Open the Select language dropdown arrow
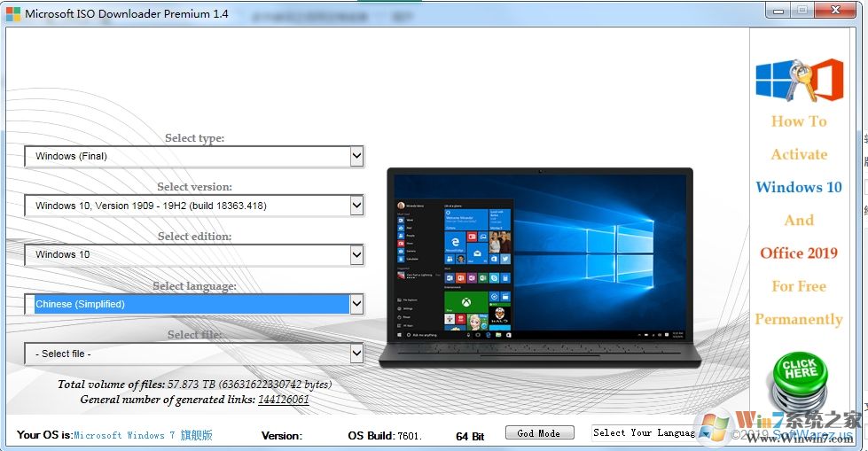 coord(357,304)
